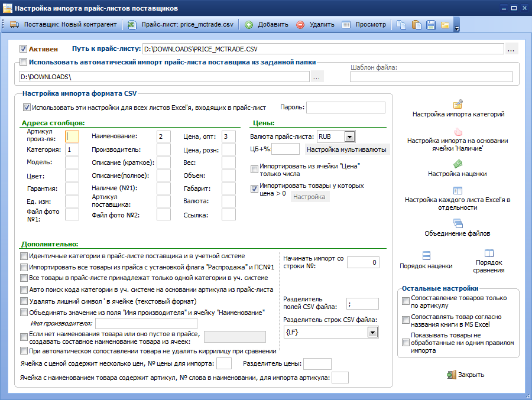Click the Производитель column field
Screen dimensions: 532x400
(164, 149)
